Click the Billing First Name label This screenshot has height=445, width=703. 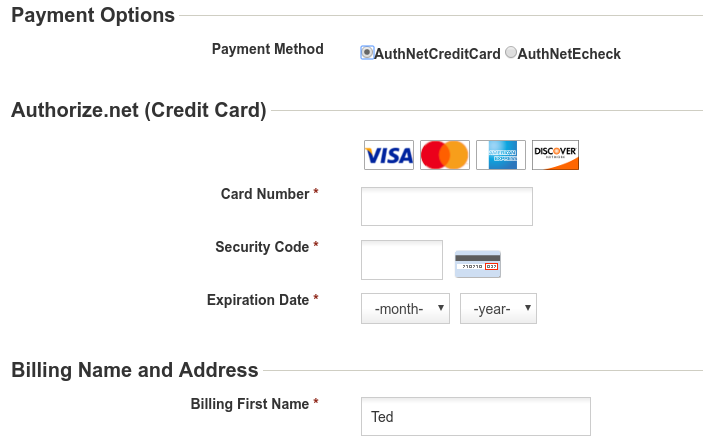coord(250,403)
